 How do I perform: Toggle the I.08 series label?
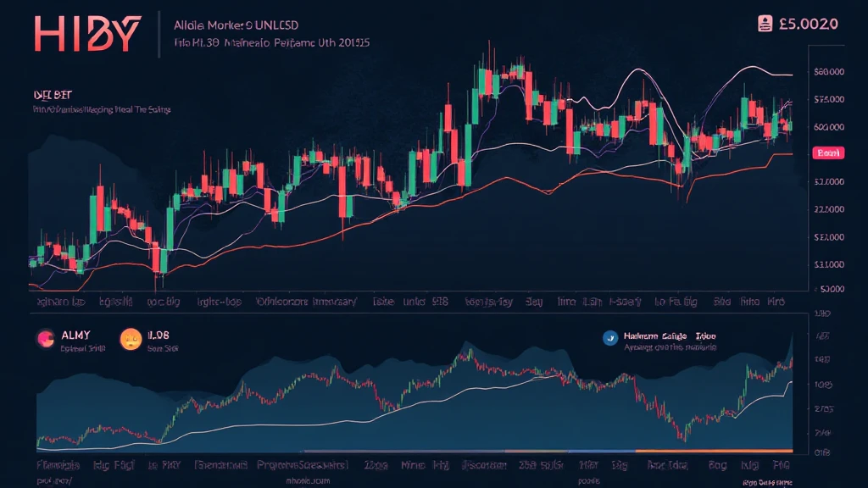159,335
